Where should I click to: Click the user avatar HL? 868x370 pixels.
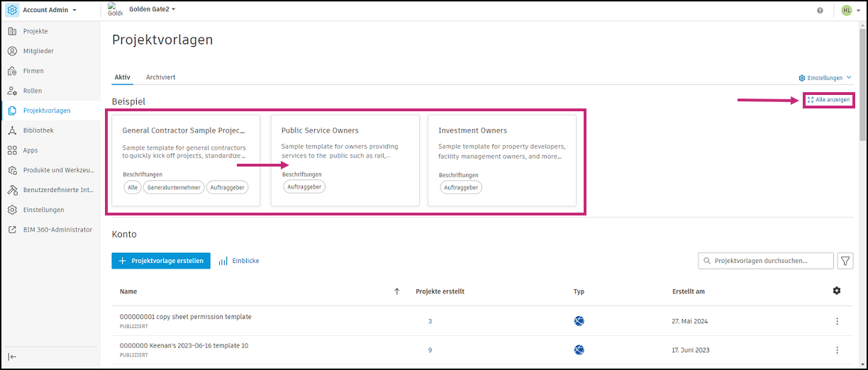(847, 11)
